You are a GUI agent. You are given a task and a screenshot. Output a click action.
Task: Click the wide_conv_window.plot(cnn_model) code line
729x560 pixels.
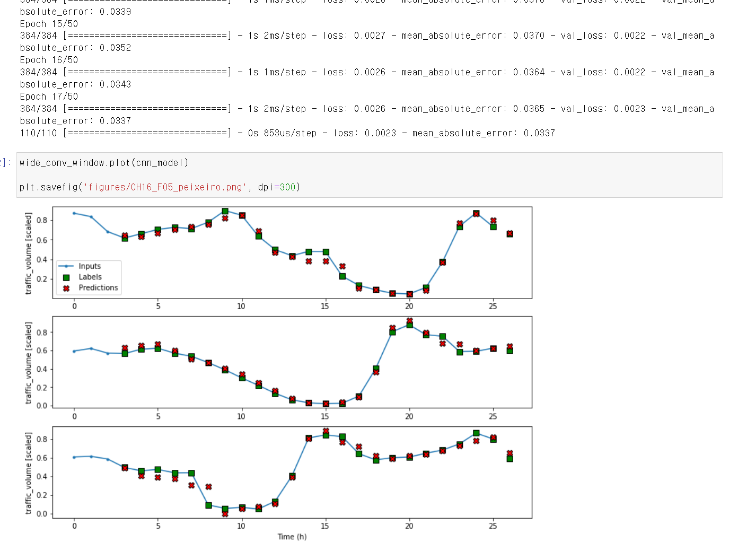(x=104, y=163)
